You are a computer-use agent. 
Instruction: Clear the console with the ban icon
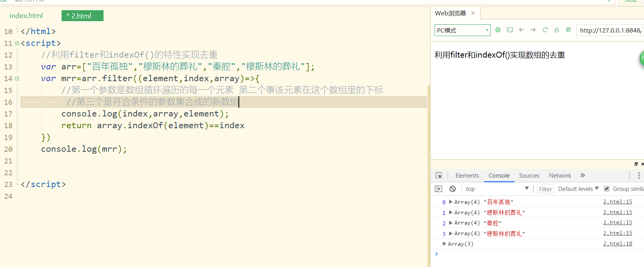click(x=453, y=189)
